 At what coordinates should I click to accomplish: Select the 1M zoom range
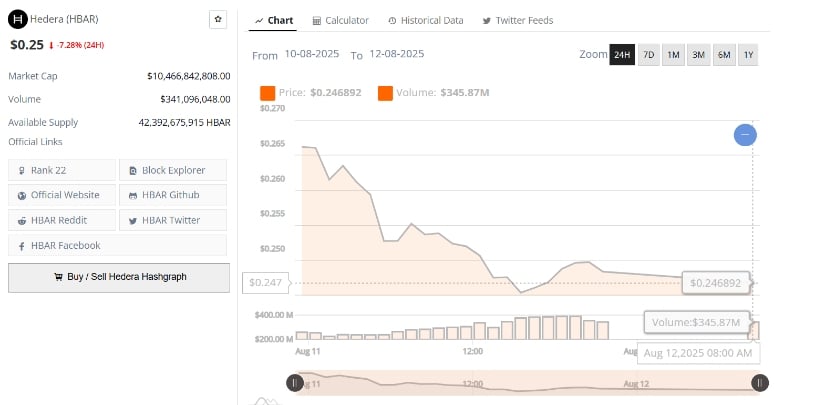pos(673,55)
